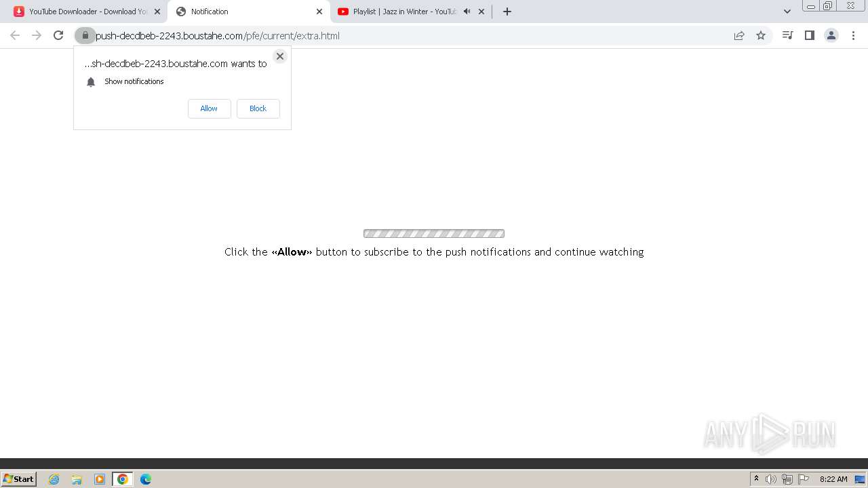868x488 pixels.
Task: Launch Internet Explorer from taskbar
Action: pos(54,479)
